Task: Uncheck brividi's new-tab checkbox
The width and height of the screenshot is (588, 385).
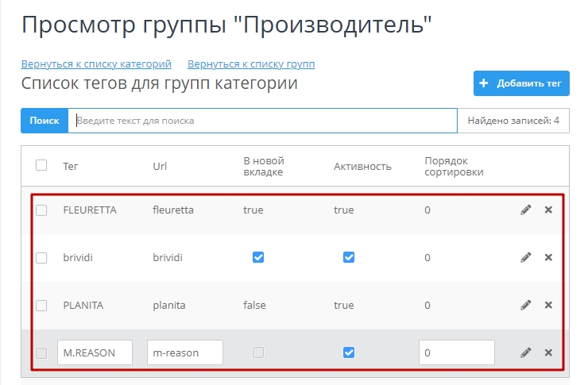Action: pyautogui.click(x=257, y=257)
